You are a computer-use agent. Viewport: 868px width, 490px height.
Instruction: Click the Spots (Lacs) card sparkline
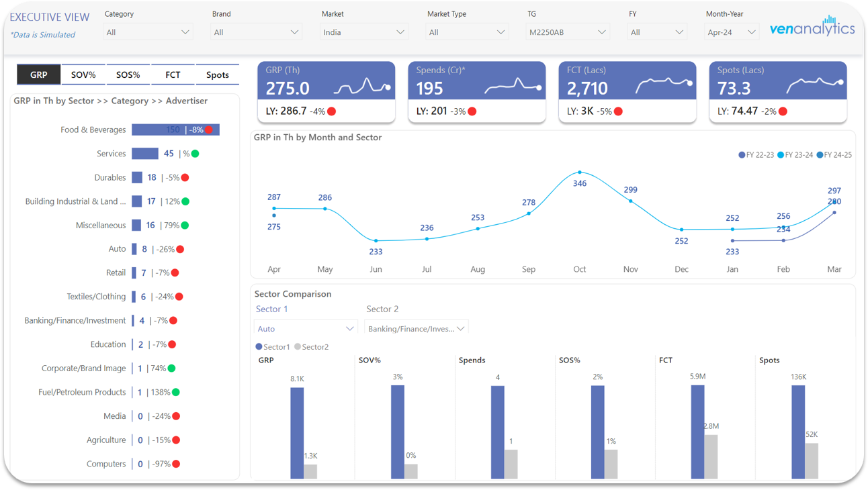click(x=814, y=84)
